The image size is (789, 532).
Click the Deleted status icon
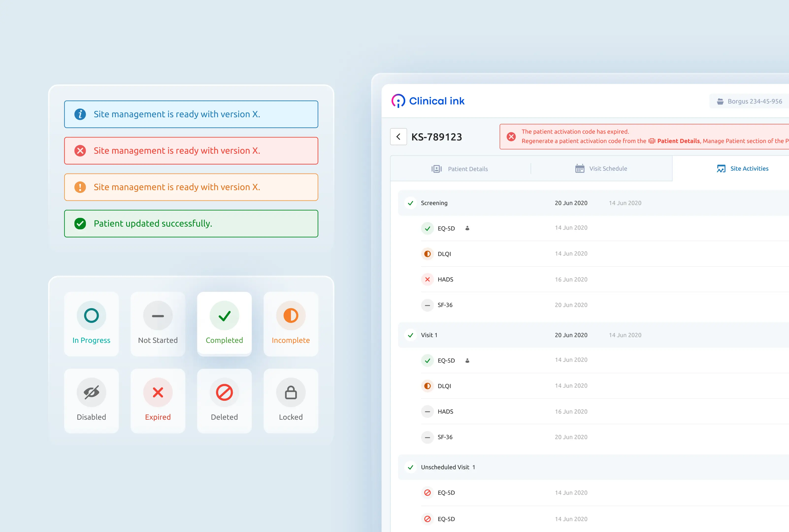[x=224, y=392]
